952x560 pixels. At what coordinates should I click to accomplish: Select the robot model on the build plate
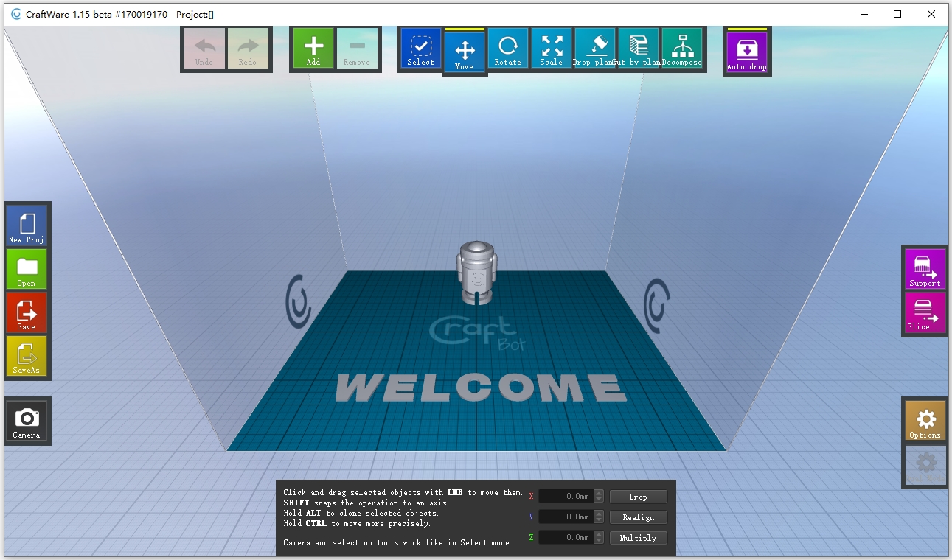pos(477,272)
